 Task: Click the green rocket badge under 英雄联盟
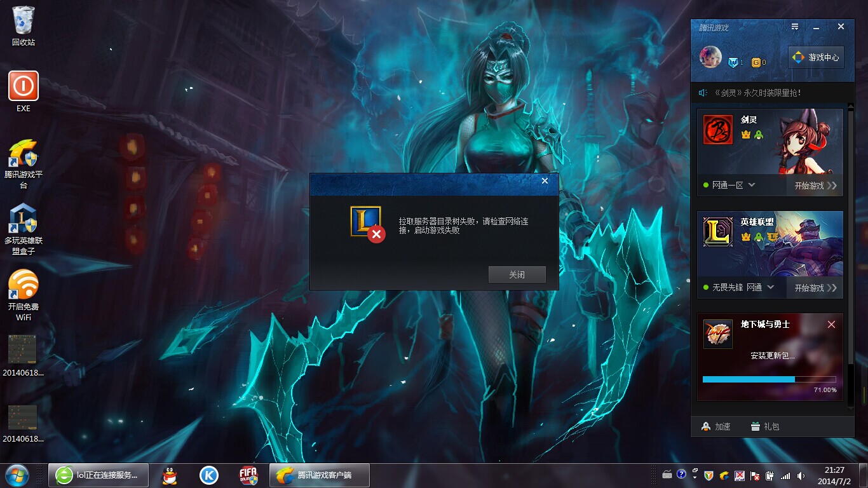[x=759, y=237]
